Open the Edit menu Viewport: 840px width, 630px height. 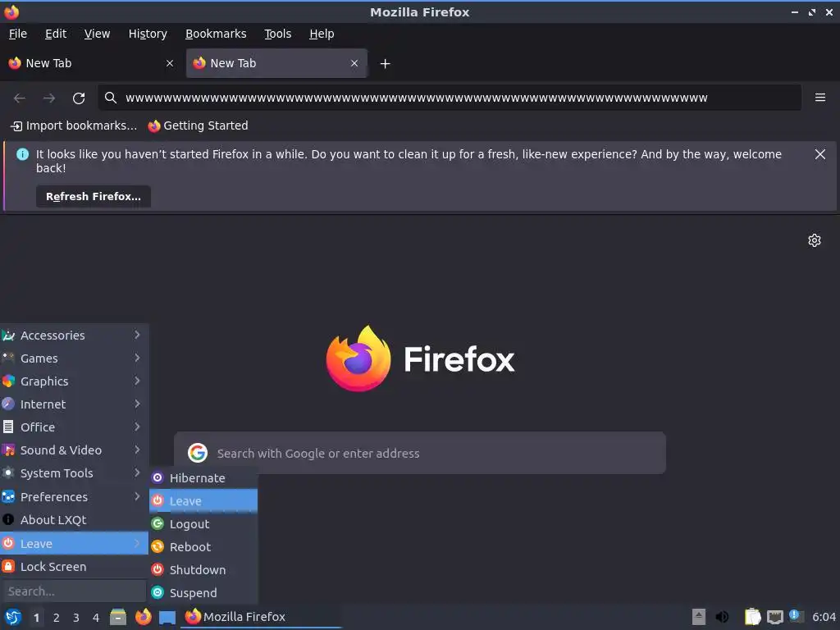coord(56,34)
